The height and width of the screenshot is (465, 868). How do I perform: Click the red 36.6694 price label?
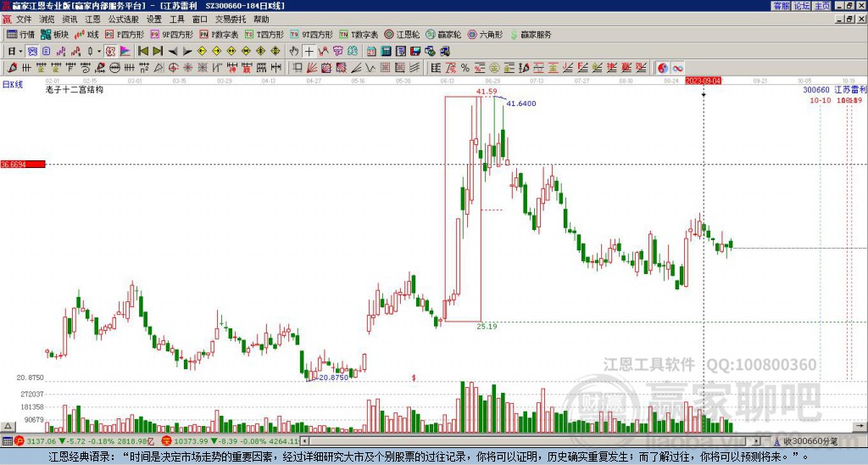tap(23, 164)
